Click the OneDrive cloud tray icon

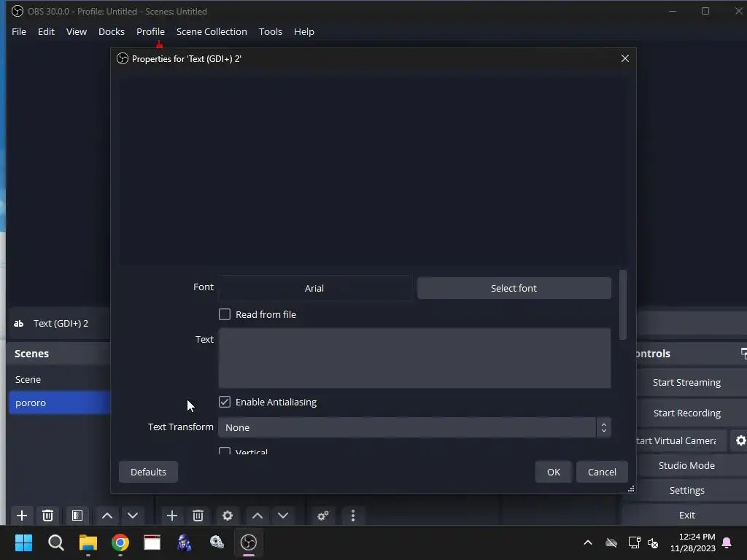click(611, 542)
